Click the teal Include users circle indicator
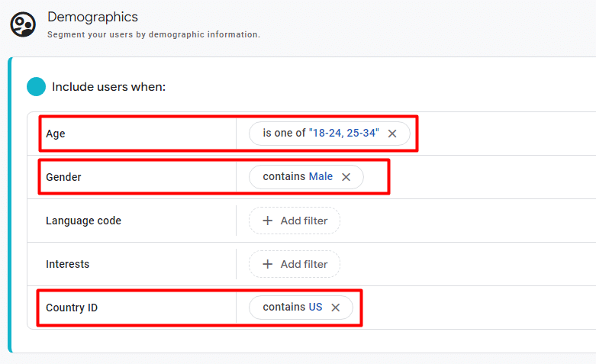This screenshot has width=596, height=364. click(36, 86)
